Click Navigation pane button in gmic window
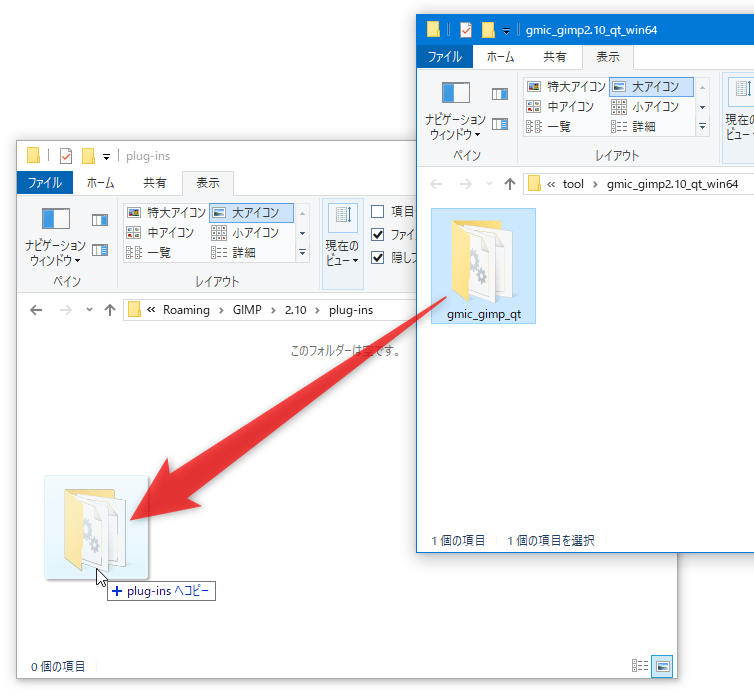 point(455,111)
